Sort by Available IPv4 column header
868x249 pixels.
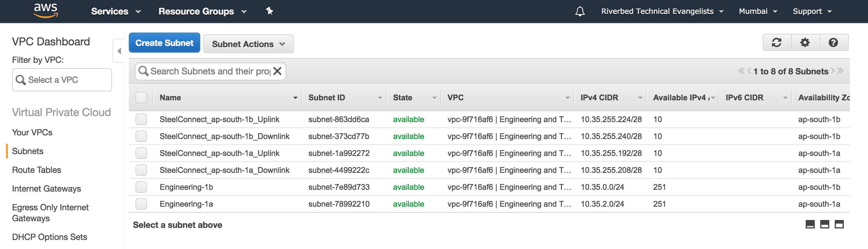tap(682, 98)
